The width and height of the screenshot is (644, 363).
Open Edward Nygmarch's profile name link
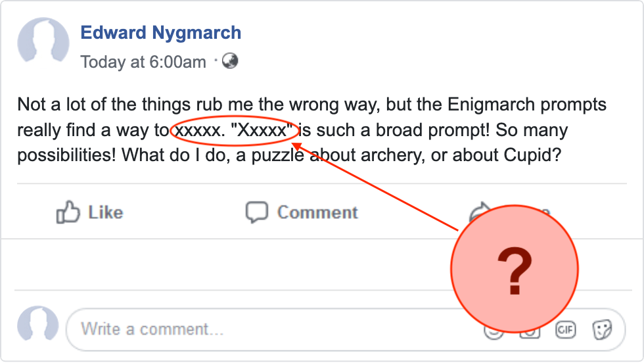pos(160,32)
